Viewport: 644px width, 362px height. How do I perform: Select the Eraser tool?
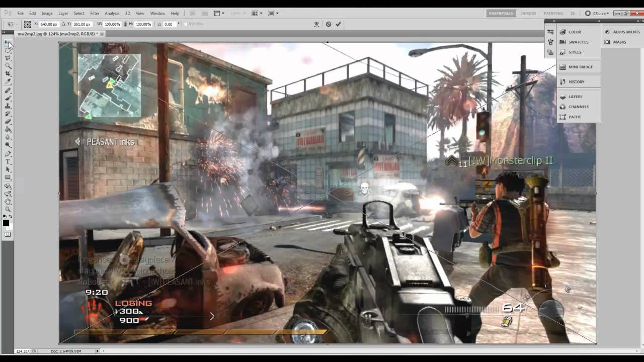coord(8,120)
